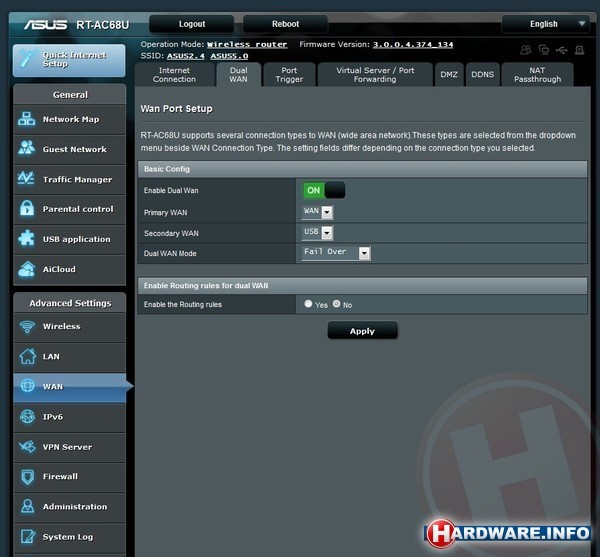600x557 pixels.
Task: Click the Traffic Manager graph icon
Action: 26,178
